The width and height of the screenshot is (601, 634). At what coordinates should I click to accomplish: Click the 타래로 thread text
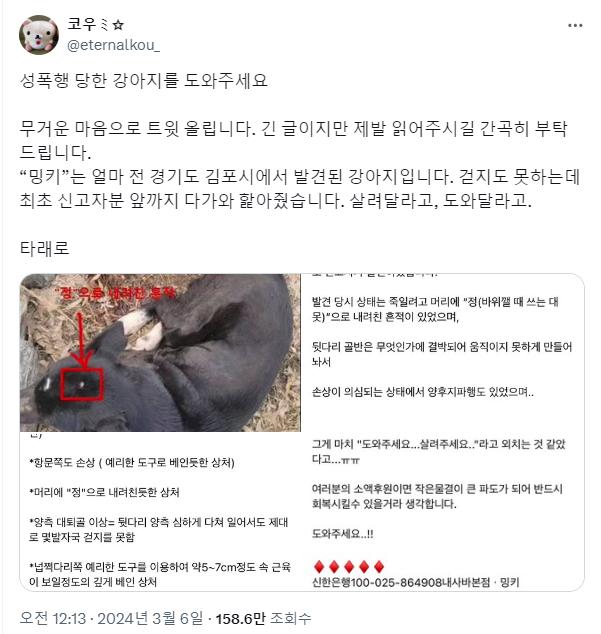coord(44,248)
